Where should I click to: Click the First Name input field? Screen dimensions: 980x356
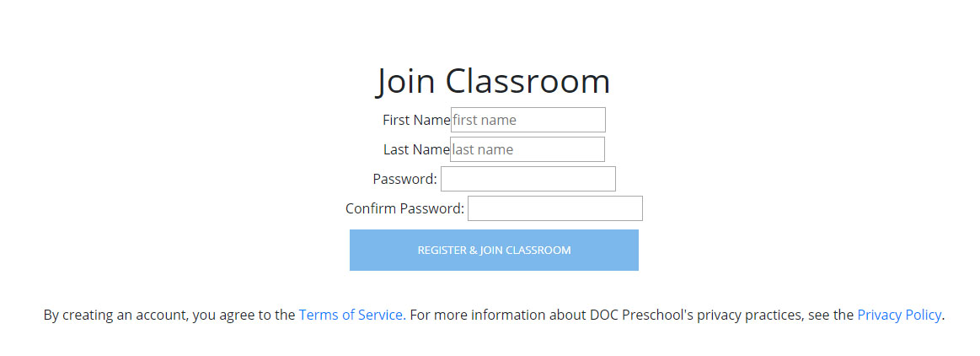pos(527,120)
